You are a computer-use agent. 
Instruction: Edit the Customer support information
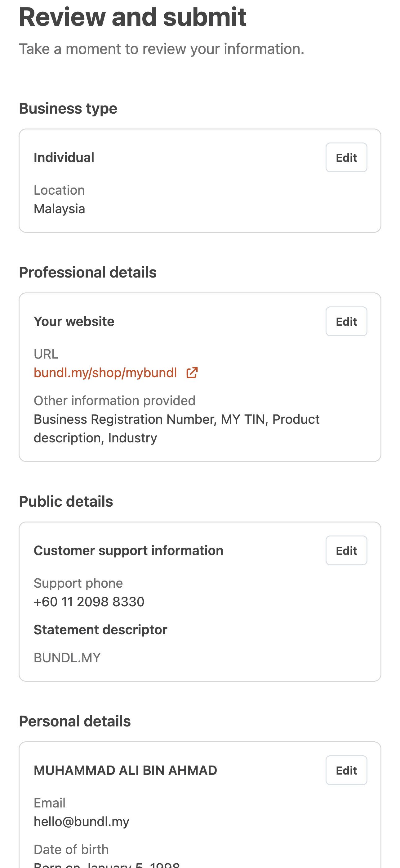click(x=346, y=551)
